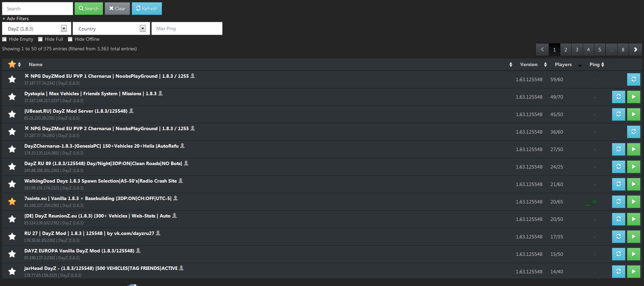Favorite the Dystopia Max Vehicles server star
Image resolution: width=644 pixels, height=286 pixels.
12,97
